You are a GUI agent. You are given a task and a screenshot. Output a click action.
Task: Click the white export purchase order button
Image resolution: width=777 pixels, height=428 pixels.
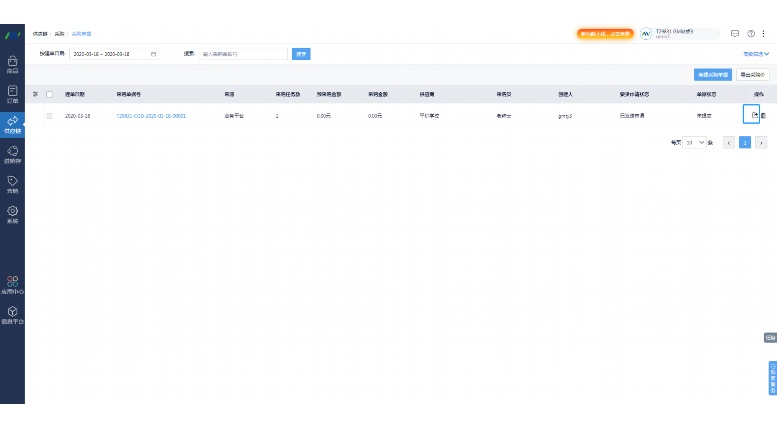(x=753, y=75)
